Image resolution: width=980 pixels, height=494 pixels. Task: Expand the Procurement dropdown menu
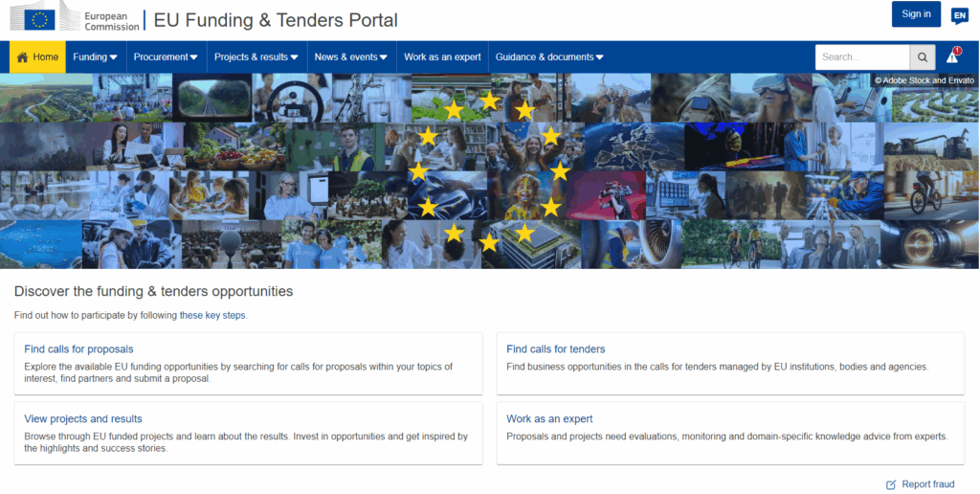[x=166, y=57]
